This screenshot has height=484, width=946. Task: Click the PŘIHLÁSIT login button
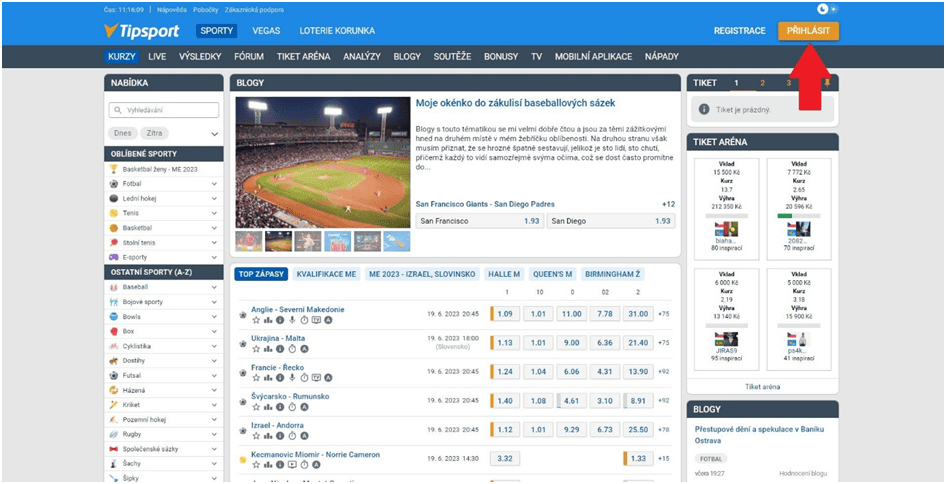808,31
